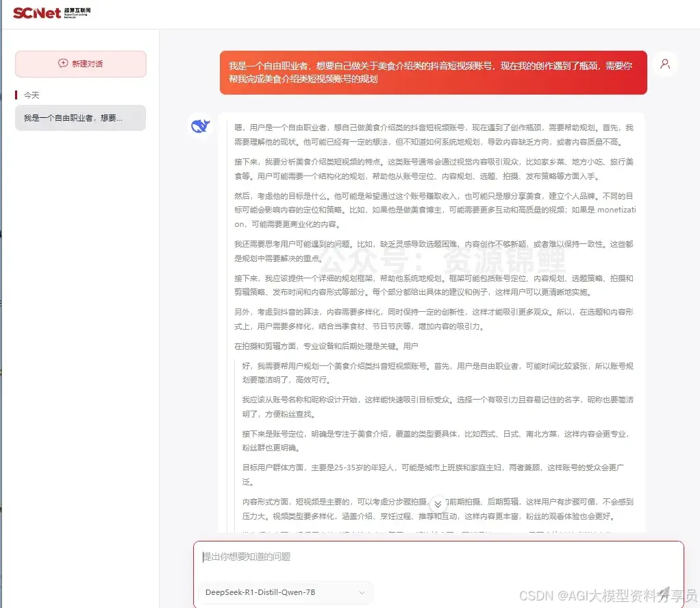Click paragraph starting '目标用户群体方面'
The width and height of the screenshot is (700, 608).
point(434,474)
